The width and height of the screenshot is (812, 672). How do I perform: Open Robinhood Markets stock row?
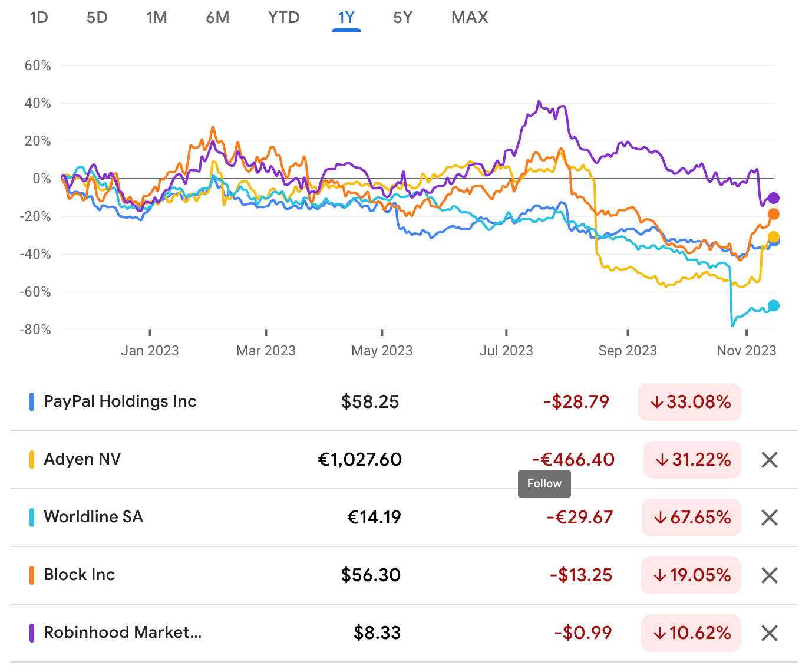coord(404,633)
